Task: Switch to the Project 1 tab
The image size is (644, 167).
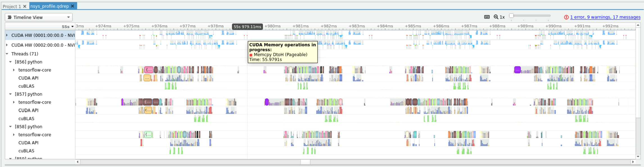Action: [12, 6]
